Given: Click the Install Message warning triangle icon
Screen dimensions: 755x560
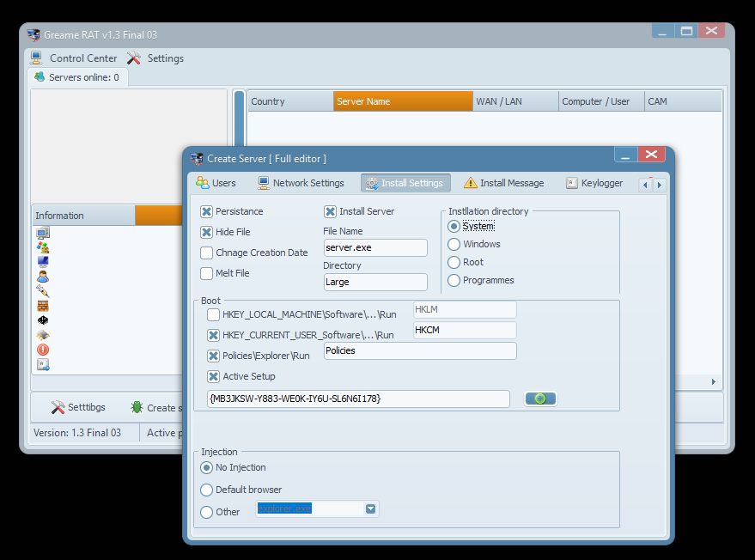Looking at the screenshot, I should pyautogui.click(x=471, y=182).
